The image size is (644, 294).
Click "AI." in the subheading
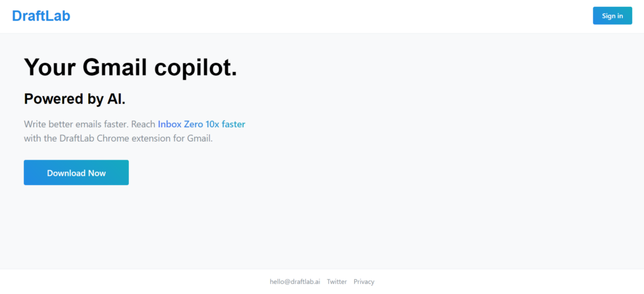tap(115, 99)
